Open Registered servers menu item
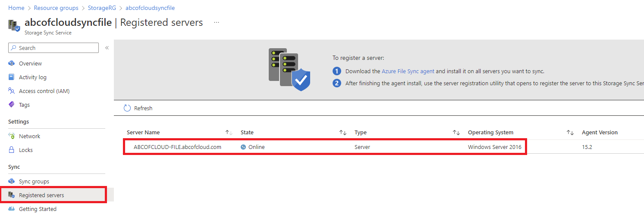 [41, 195]
